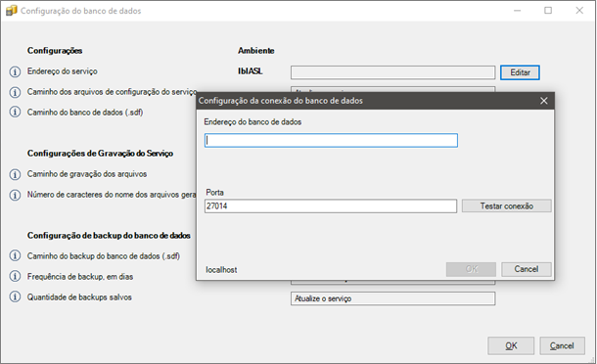Minimize the Configuração do banco de dados window
597x364 pixels.
tap(517, 11)
